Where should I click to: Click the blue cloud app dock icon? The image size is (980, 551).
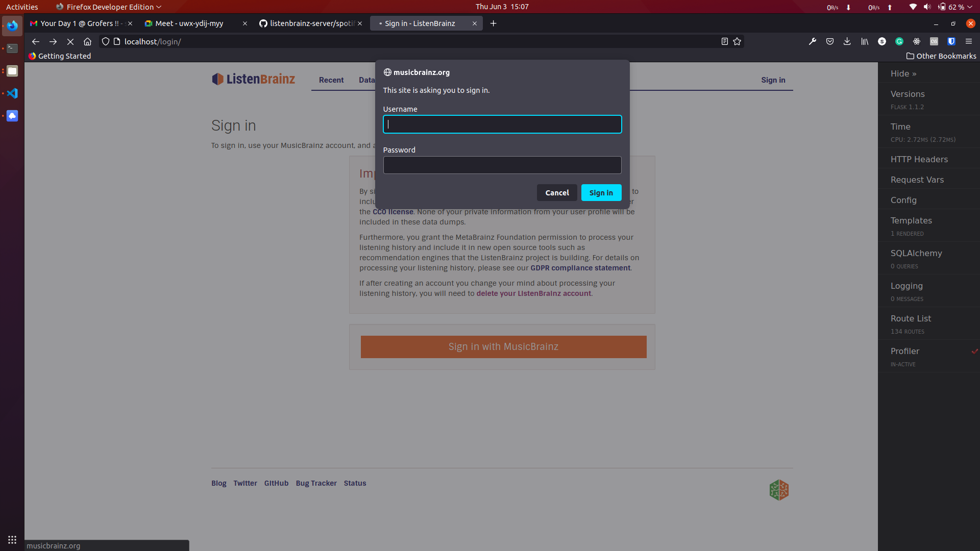12,116
